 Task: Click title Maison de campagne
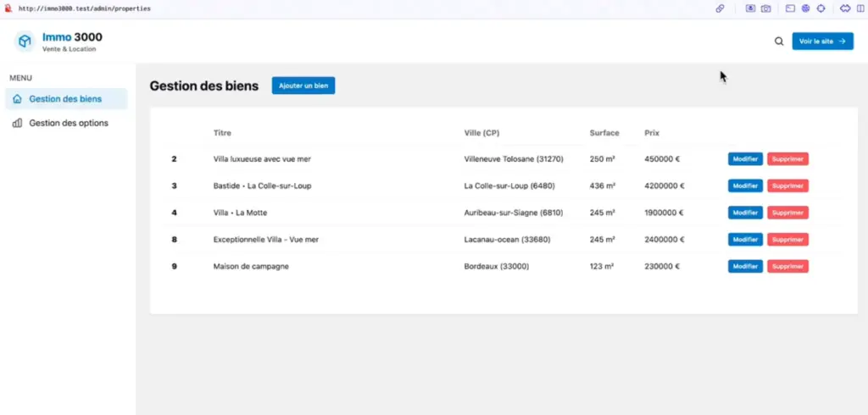tap(251, 266)
